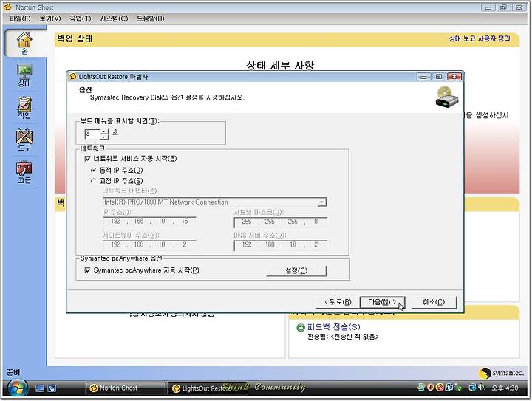Switch to LightsOut Restore taskbar button

(x=207, y=388)
